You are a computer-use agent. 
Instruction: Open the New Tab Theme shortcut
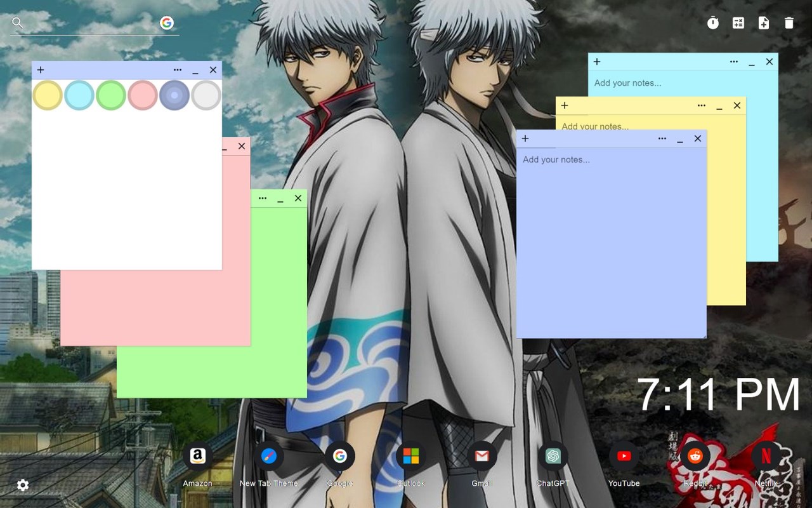pyautogui.click(x=269, y=456)
